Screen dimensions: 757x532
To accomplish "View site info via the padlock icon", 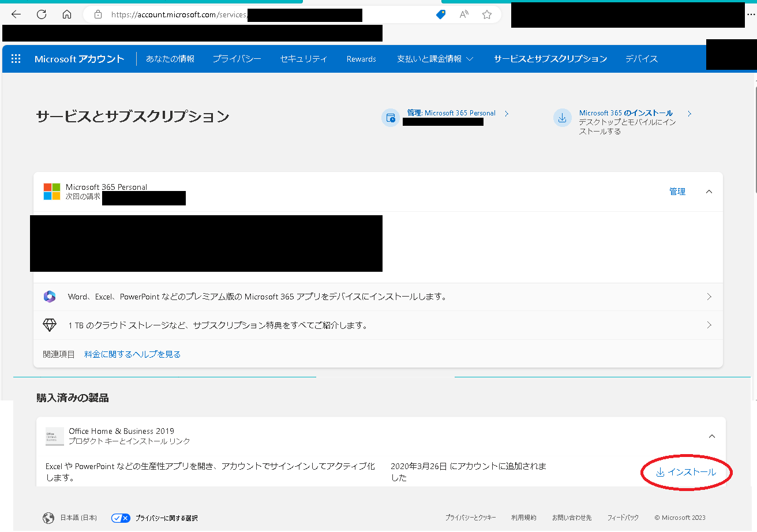I will (x=98, y=15).
